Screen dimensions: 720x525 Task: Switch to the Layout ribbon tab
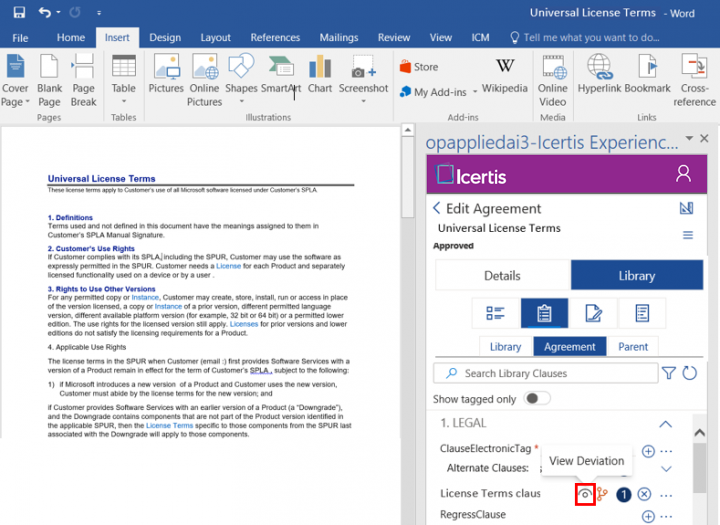(215, 38)
